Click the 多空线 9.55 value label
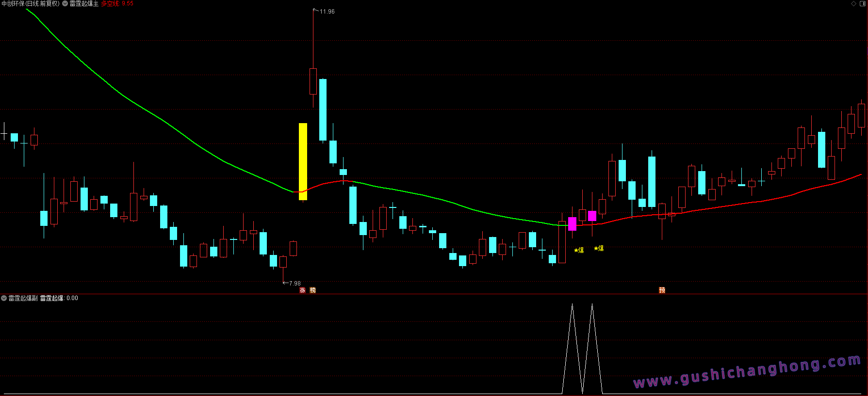This screenshot has width=868, height=396. 117,3
